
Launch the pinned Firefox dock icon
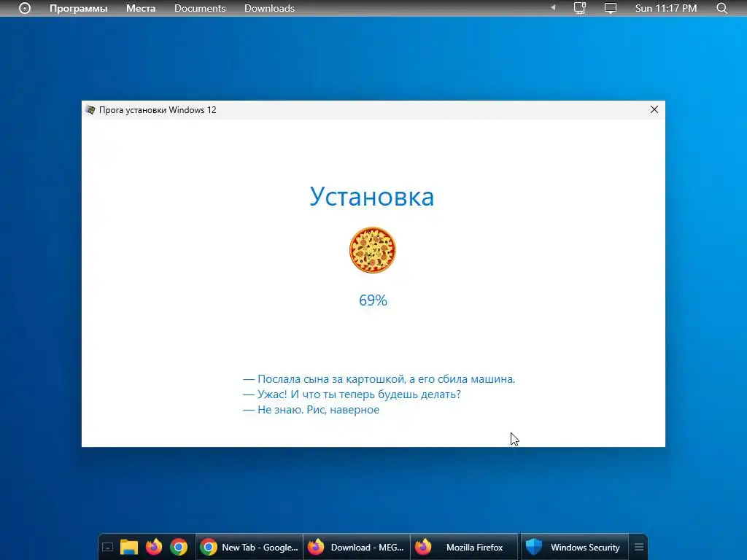154,547
